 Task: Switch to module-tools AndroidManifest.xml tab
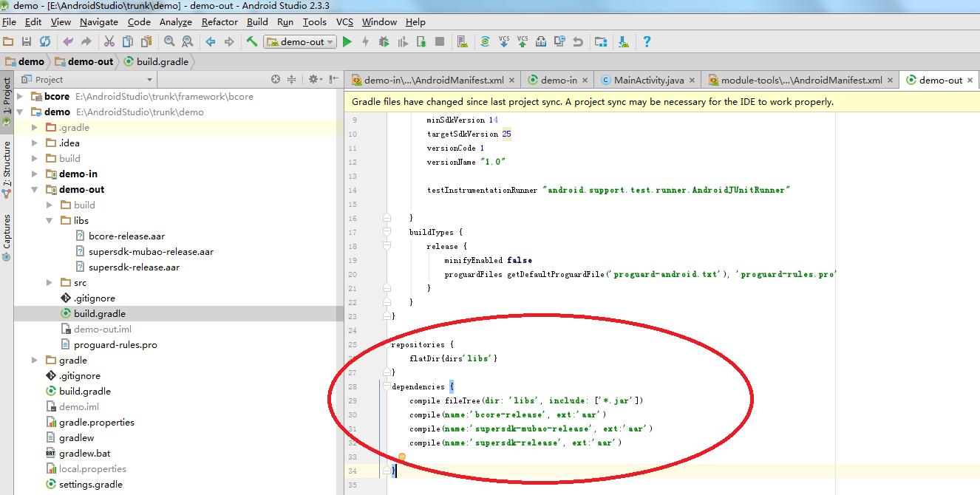pyautogui.click(x=801, y=80)
